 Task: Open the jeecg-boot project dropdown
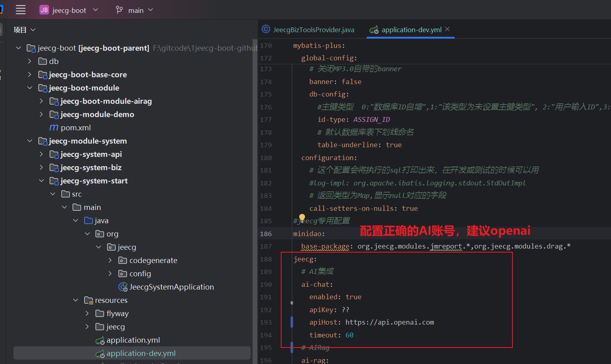click(x=95, y=10)
